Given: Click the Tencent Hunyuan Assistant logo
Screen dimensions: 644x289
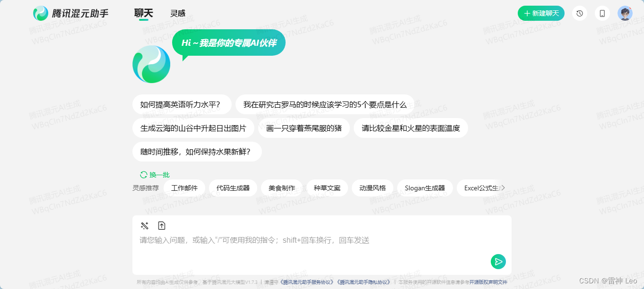Looking at the screenshot, I should pos(71,13).
